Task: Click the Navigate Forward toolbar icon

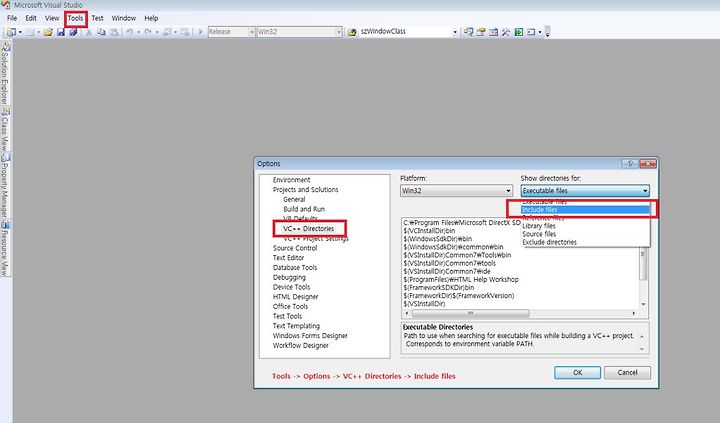Action: pos(185,32)
